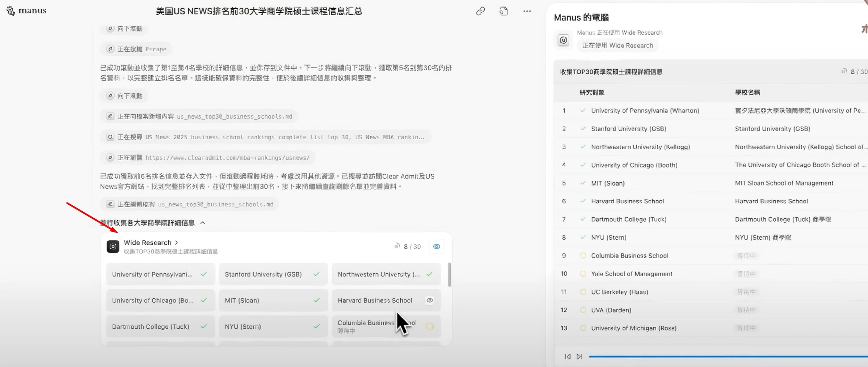This screenshot has height=367, width=868.
Task: Toggle the eye icon on Harvard Business School card
Action: click(430, 300)
